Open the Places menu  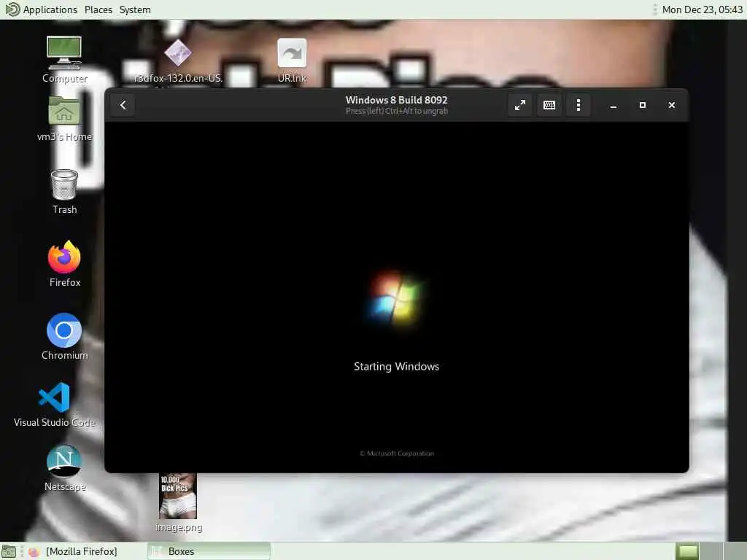pos(98,9)
